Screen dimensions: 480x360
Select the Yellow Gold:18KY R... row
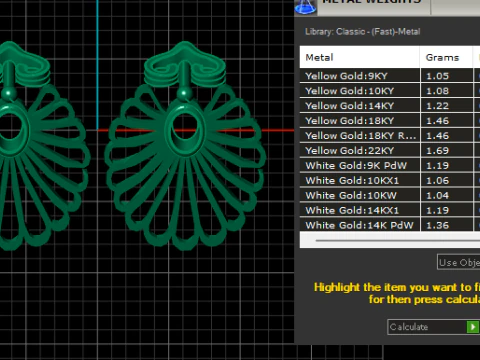pyautogui.click(x=390, y=136)
